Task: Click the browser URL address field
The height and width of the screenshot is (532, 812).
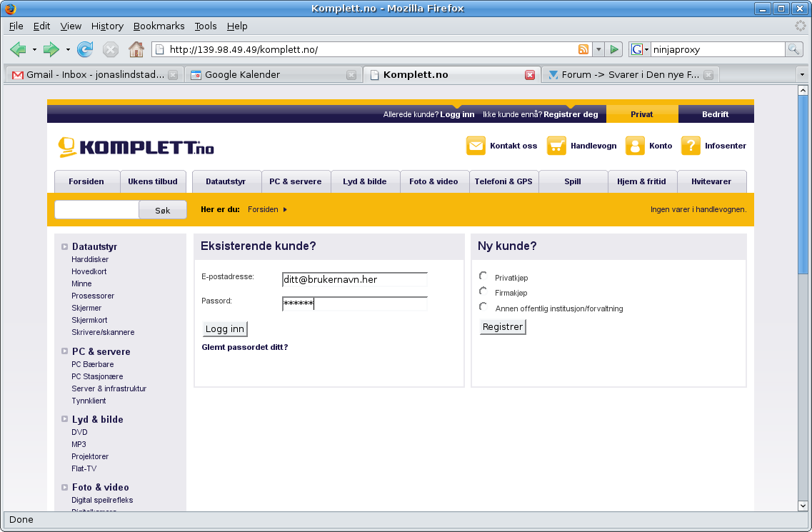Action: coord(371,50)
